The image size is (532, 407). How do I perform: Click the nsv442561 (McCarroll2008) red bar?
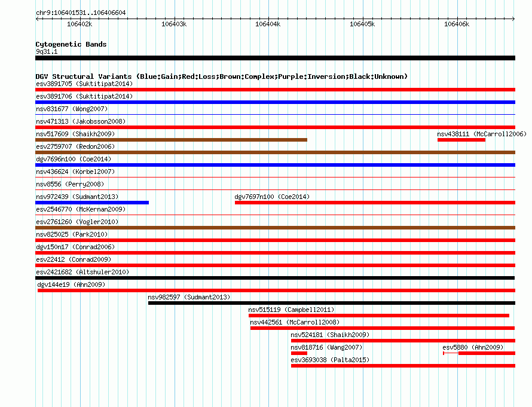click(x=383, y=328)
